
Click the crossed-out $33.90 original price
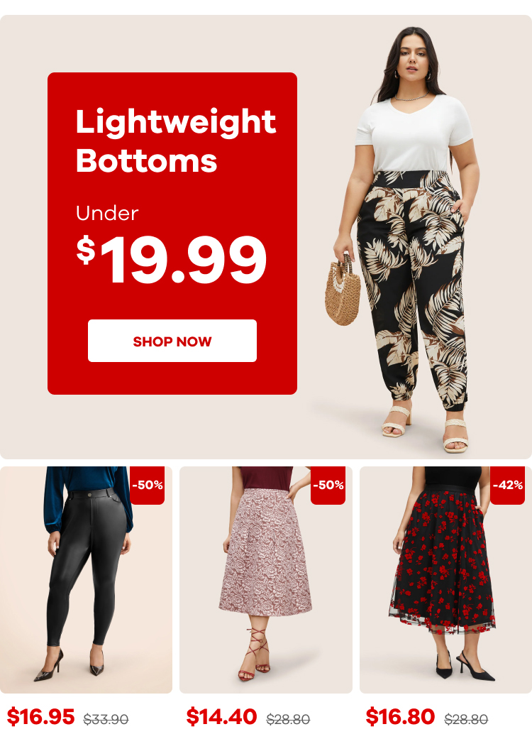[106, 719]
